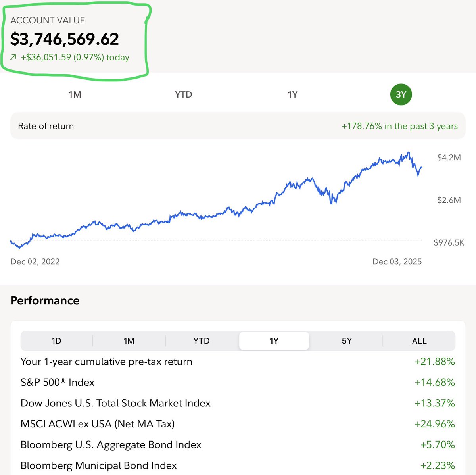Click the $976.5K axis label
This screenshot has width=476, height=475.
(x=449, y=242)
